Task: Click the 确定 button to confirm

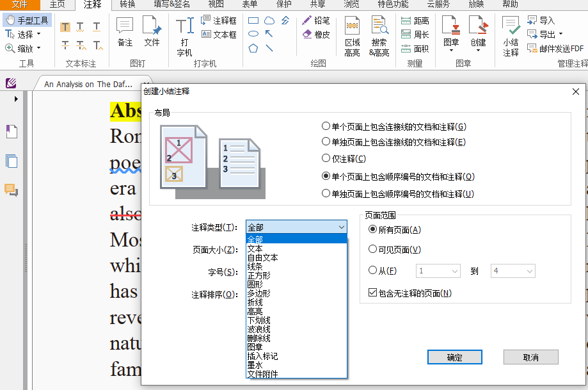Action: click(454, 357)
